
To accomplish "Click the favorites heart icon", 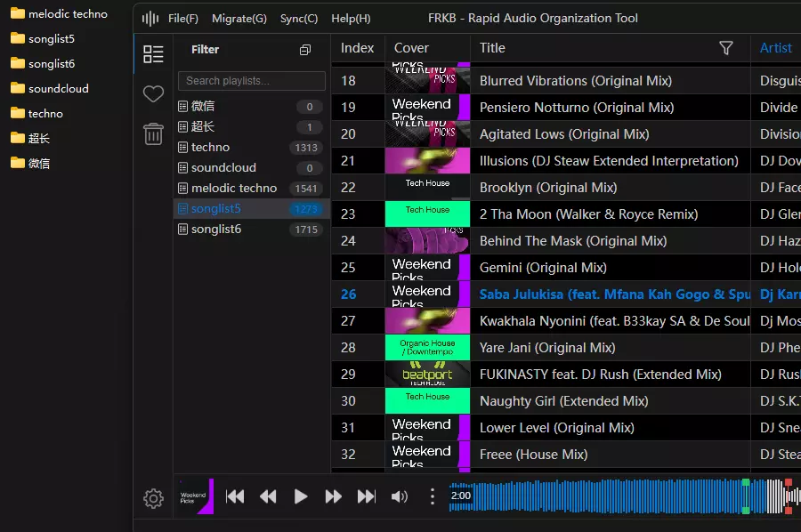I will [x=153, y=93].
